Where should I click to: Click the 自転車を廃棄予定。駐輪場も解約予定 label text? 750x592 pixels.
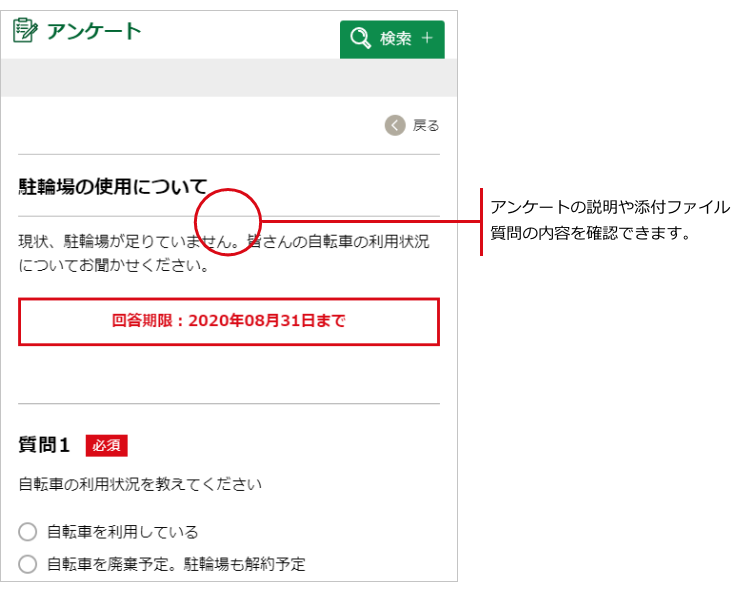(x=176, y=564)
